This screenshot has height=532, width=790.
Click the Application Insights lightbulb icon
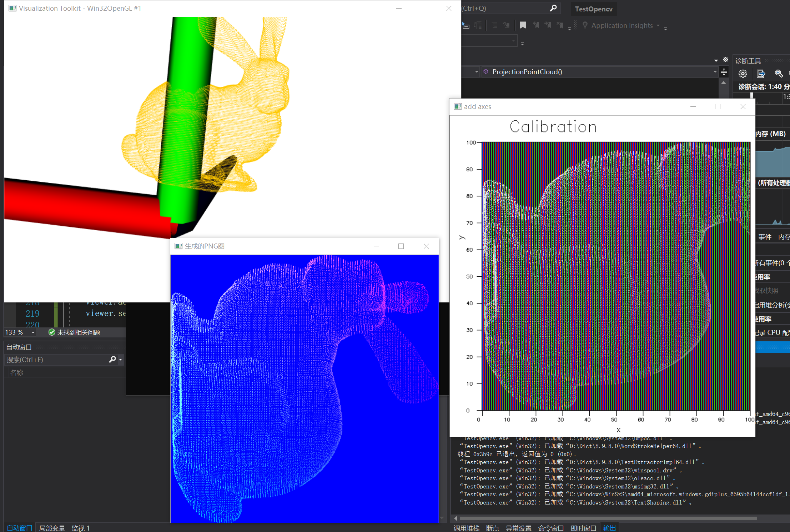[x=585, y=25]
